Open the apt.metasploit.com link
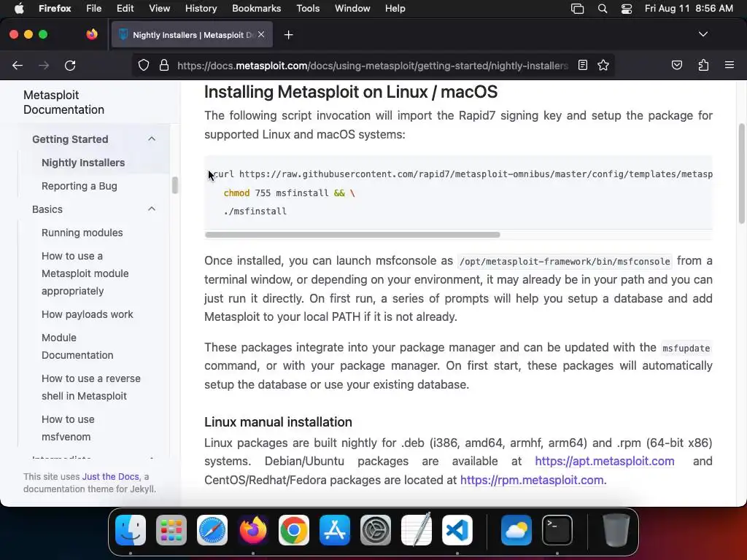747x560 pixels. point(605,461)
